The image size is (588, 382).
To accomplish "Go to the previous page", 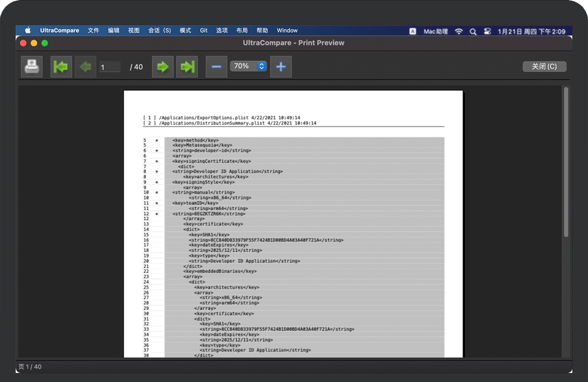I will click(x=85, y=66).
